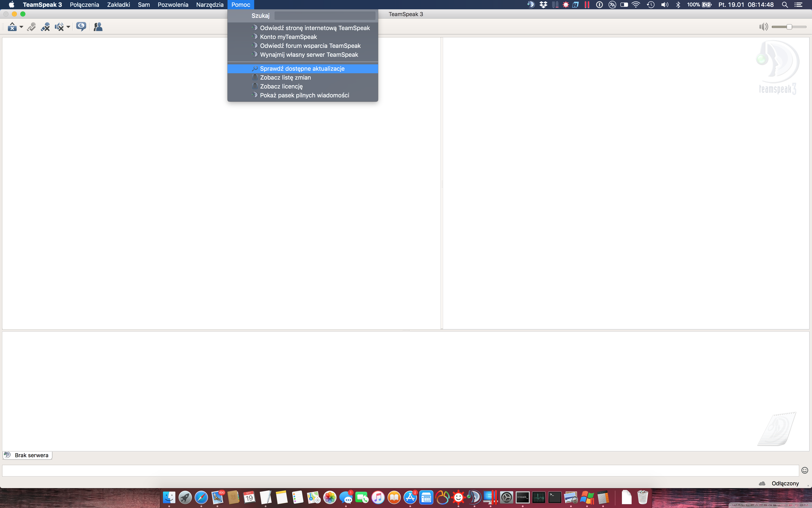
Task: Open Spotlight search magnifier
Action: point(785,5)
